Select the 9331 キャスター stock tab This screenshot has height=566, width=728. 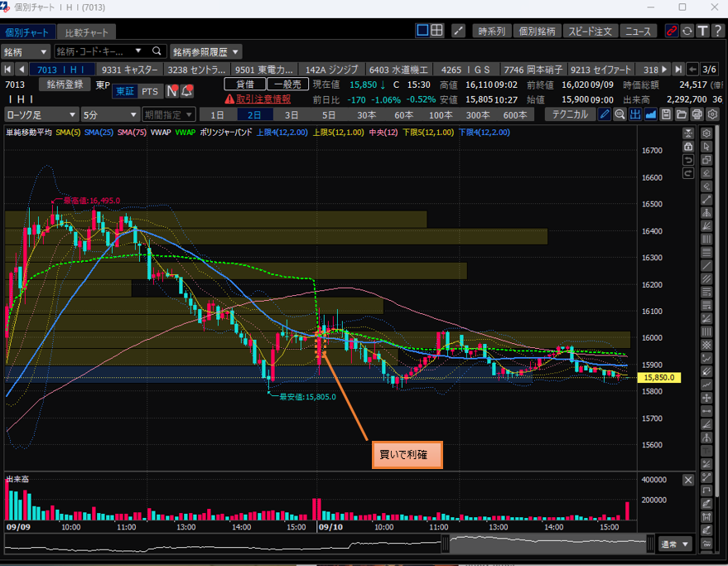click(x=131, y=69)
